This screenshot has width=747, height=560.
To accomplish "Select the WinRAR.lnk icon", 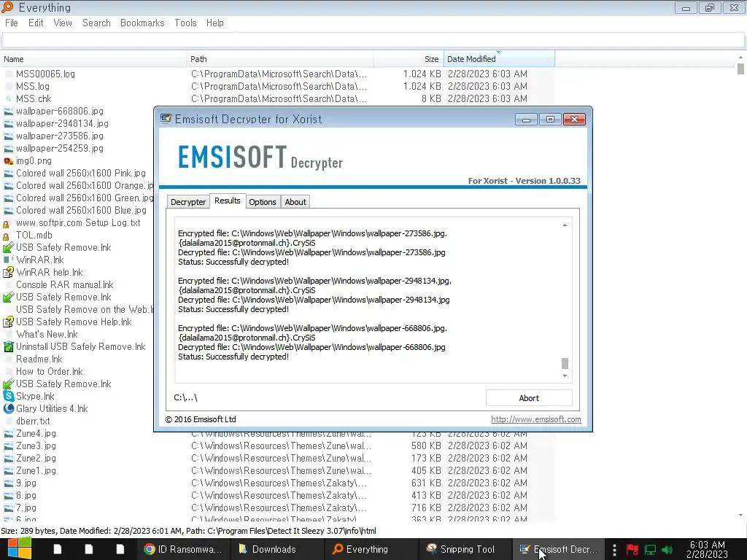I will [x=8, y=260].
